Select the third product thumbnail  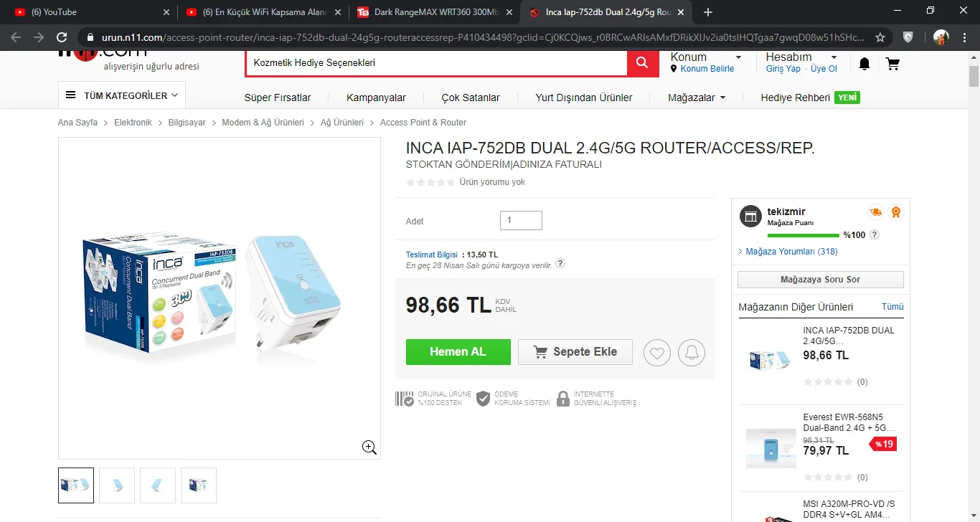click(x=158, y=485)
